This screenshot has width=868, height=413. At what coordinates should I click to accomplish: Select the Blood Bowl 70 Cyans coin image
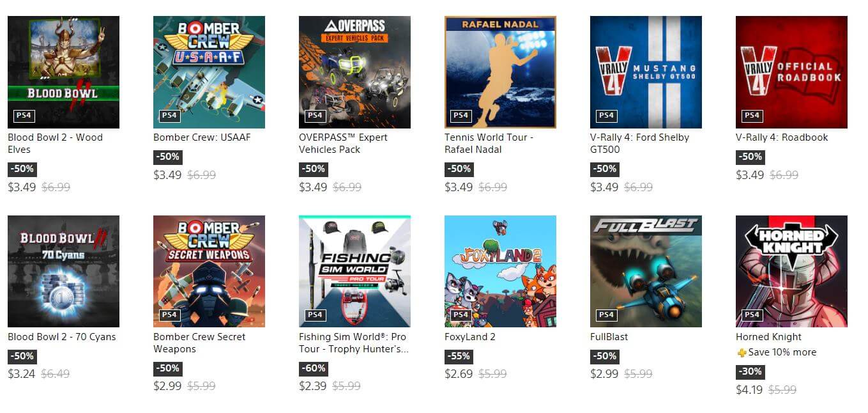[x=63, y=272]
